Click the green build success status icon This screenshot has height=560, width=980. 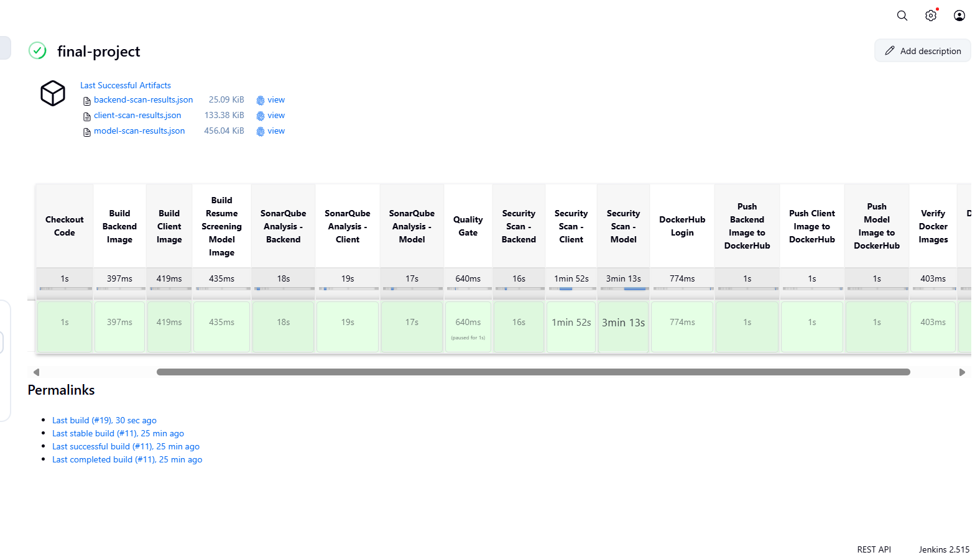pos(37,51)
